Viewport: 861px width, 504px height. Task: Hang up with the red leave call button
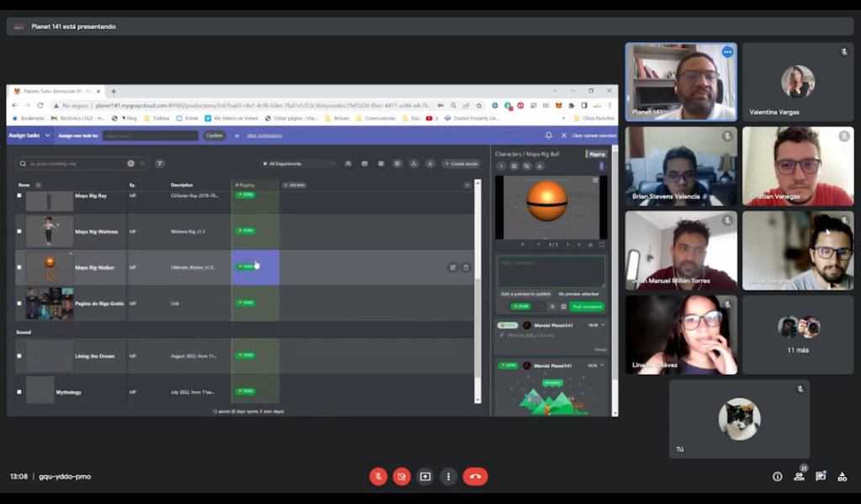(475, 476)
